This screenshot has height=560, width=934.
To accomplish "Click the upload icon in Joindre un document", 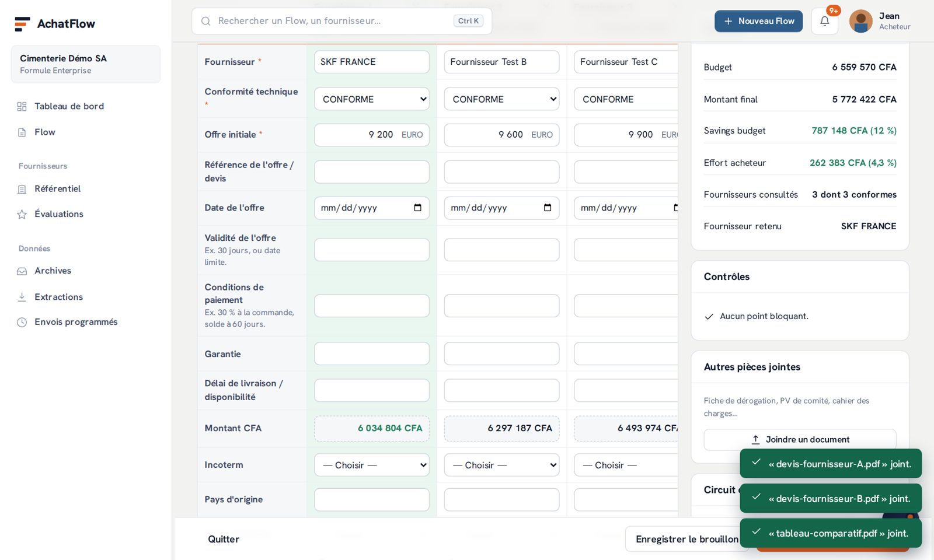I will click(755, 439).
